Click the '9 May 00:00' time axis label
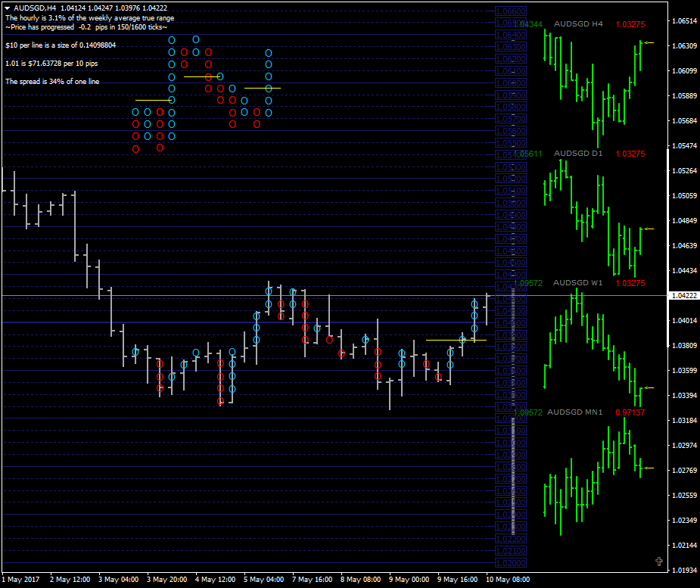 click(x=409, y=580)
